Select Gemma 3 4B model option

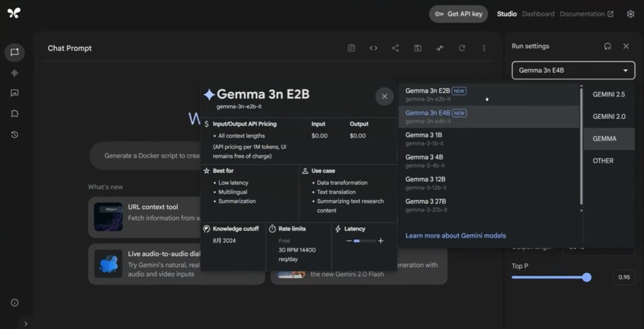tap(489, 161)
